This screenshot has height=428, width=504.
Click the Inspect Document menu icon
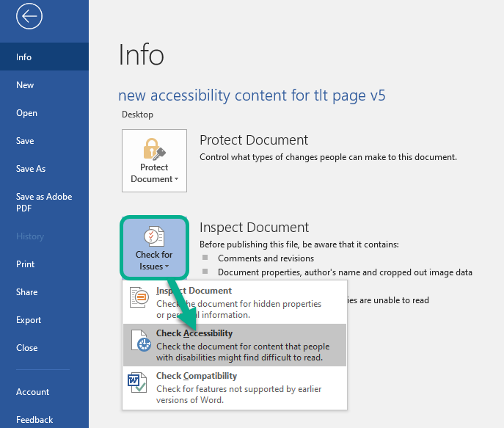click(139, 297)
